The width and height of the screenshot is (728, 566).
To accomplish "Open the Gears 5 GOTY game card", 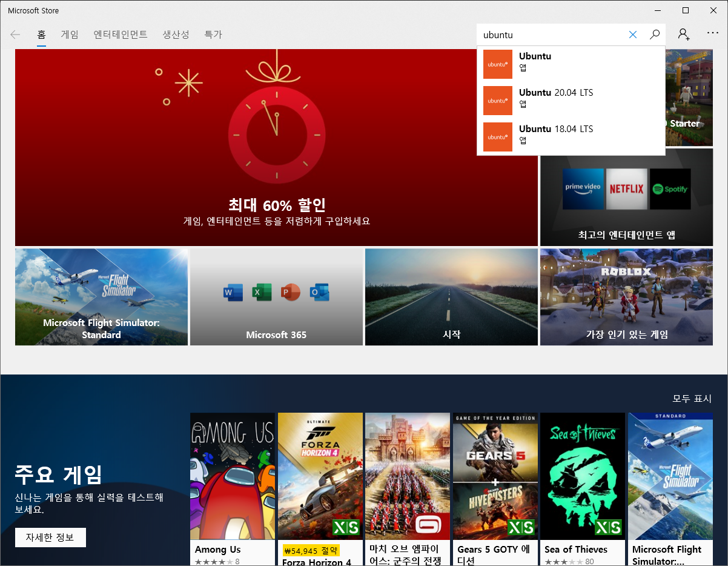I will pyautogui.click(x=495, y=489).
